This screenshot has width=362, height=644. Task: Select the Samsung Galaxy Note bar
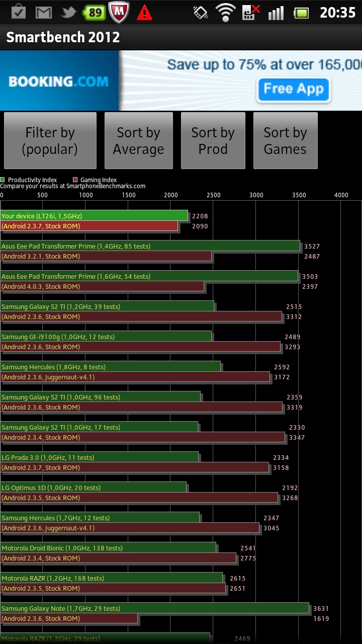coord(154,608)
